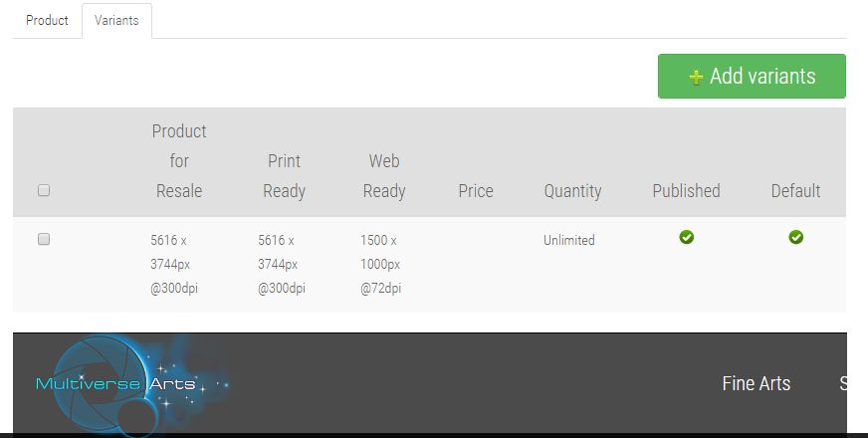Click the Price column header
This screenshot has height=438, width=868.
476,191
